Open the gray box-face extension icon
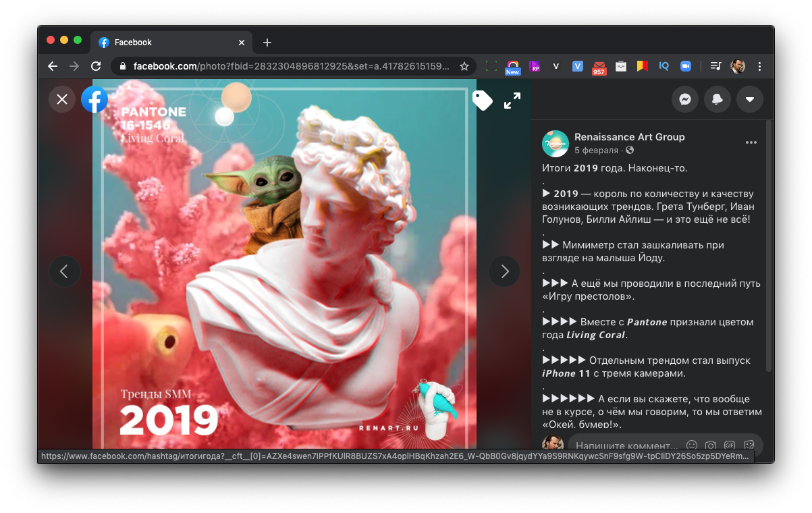The width and height of the screenshot is (812, 513). (x=621, y=66)
